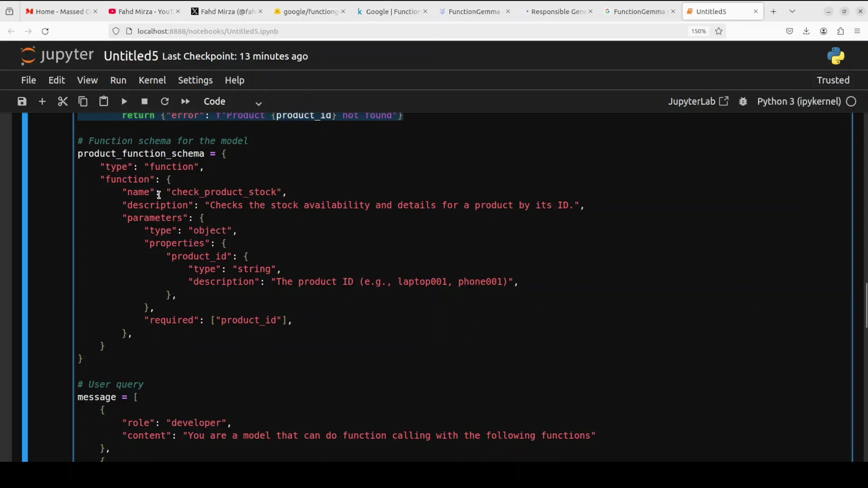Restart and run all cells with fast-forward icon
This screenshot has width=868, height=488.
coord(185,101)
